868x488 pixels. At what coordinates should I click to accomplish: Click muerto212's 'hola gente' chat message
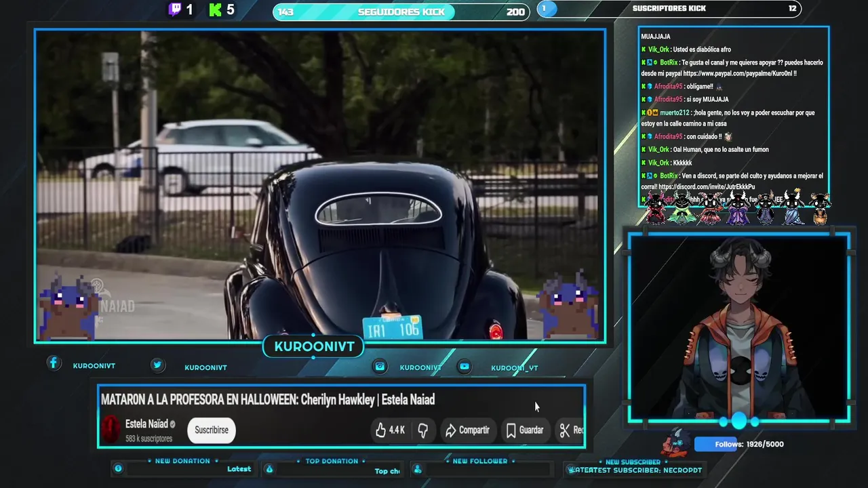[x=728, y=118]
